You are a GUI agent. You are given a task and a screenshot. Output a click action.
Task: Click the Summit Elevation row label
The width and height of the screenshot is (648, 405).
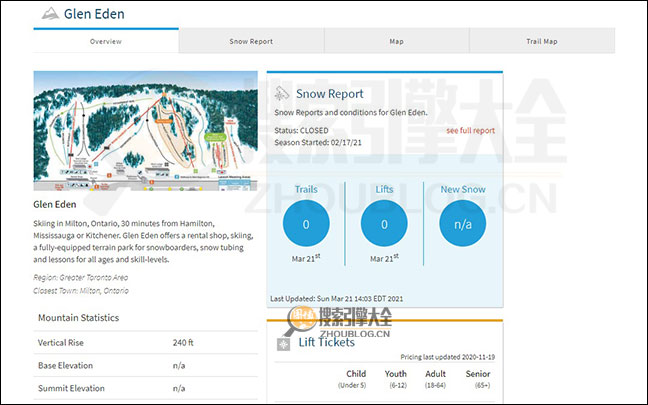pos(71,388)
